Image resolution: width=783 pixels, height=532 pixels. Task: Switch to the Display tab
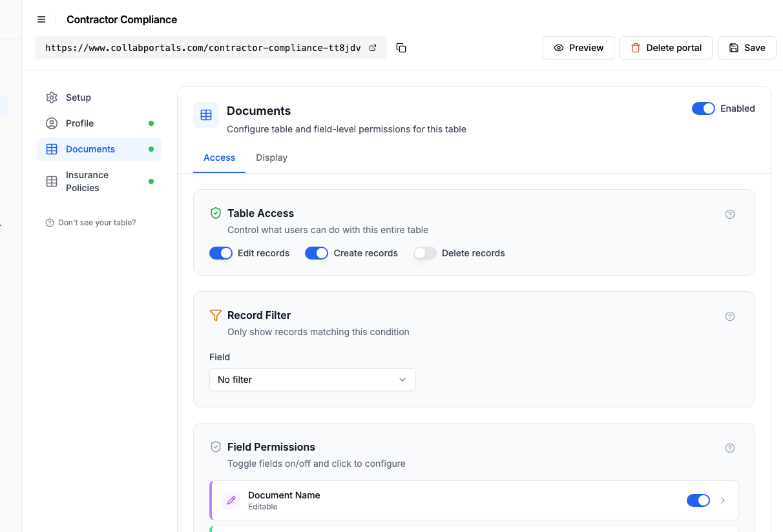(271, 158)
